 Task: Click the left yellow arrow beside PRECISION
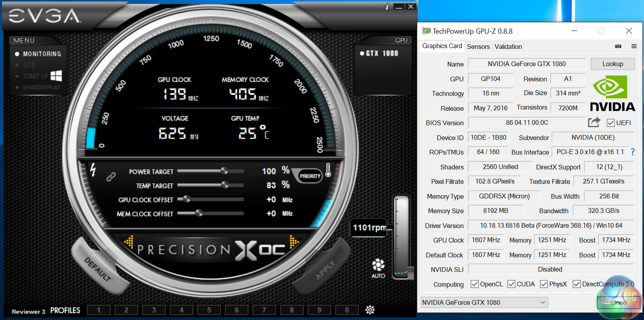pos(129,242)
